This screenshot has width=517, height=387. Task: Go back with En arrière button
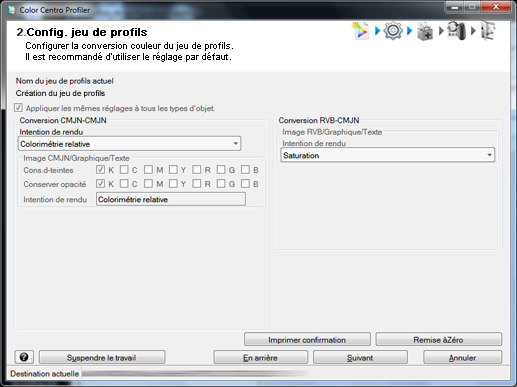(x=260, y=357)
